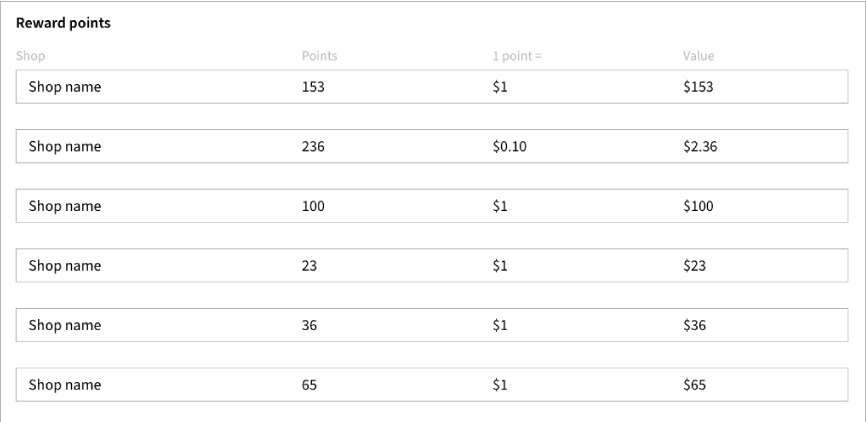Click the '1 point =' column header
The width and height of the screenshot is (866, 422).
point(517,56)
